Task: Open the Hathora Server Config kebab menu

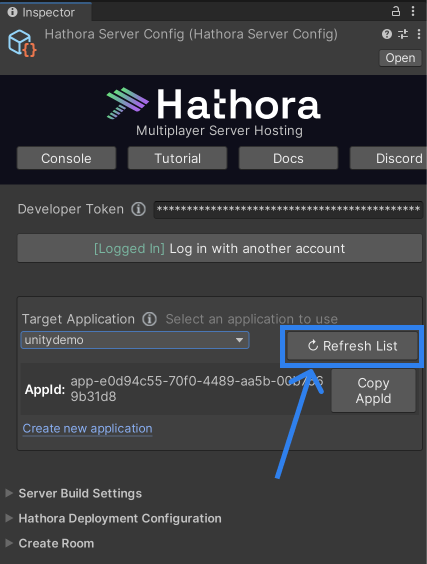Action: (419, 34)
